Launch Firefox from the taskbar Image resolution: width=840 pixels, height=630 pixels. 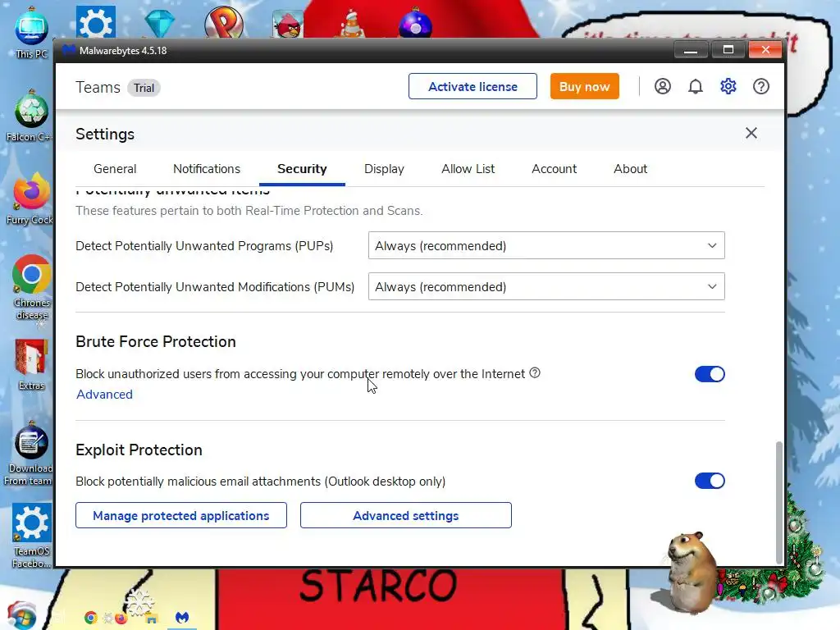pyautogui.click(x=121, y=619)
